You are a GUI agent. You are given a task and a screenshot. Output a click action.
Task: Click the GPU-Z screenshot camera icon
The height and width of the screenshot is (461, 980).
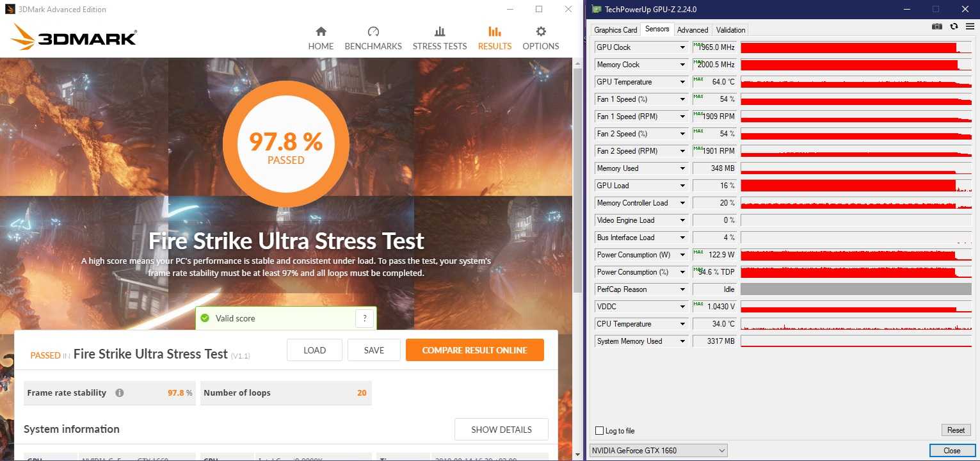[x=937, y=26]
